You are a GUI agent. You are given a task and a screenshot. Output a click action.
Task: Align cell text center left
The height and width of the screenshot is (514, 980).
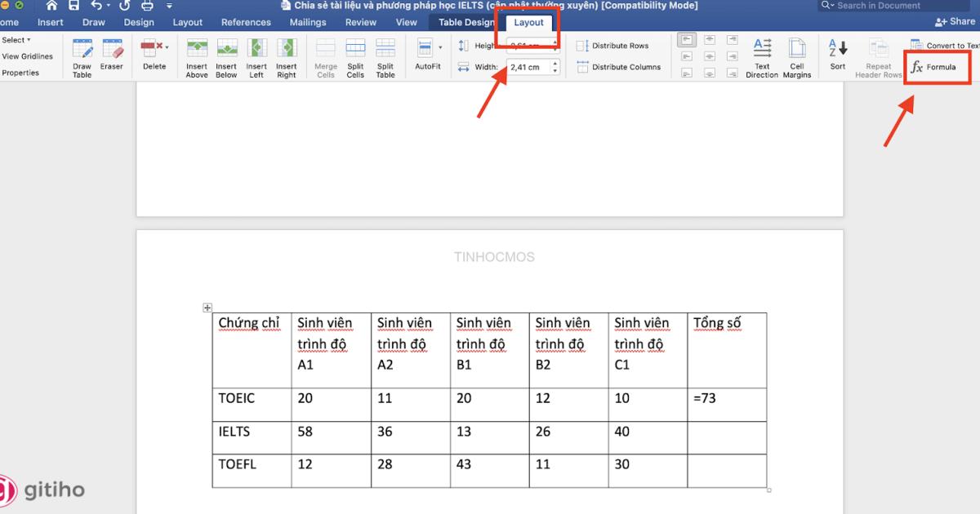[688, 56]
